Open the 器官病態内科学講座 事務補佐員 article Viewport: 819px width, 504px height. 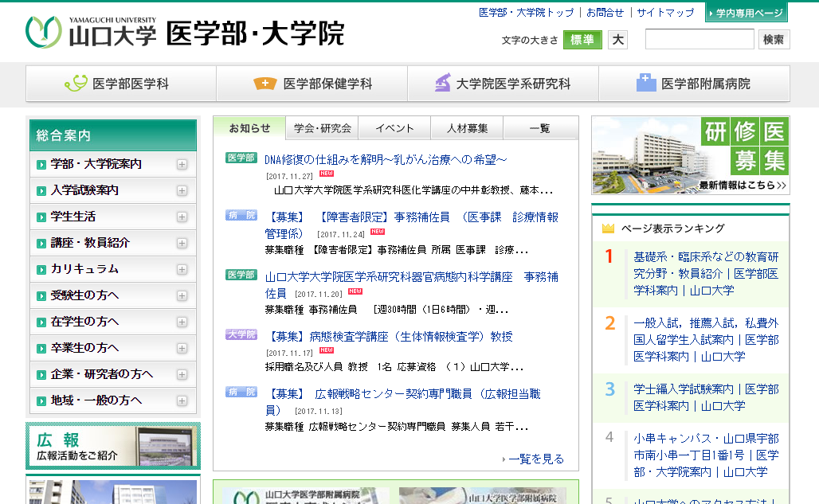[x=412, y=284]
